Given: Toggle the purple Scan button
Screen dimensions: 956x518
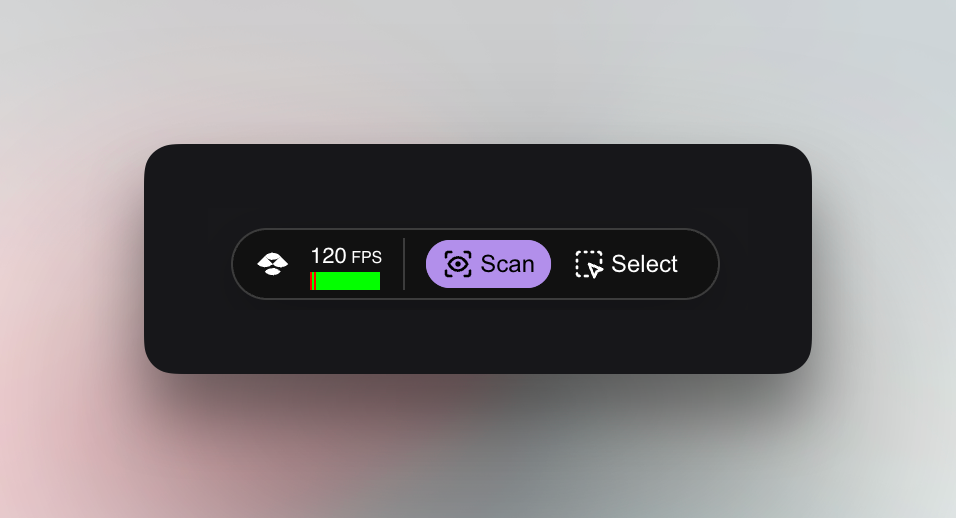Looking at the screenshot, I should (488, 264).
